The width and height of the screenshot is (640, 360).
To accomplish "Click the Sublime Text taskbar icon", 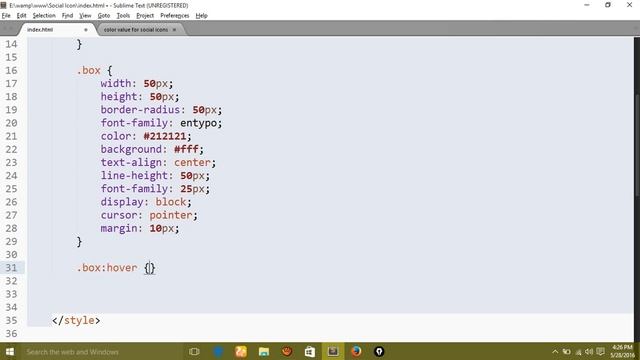I will (333, 351).
